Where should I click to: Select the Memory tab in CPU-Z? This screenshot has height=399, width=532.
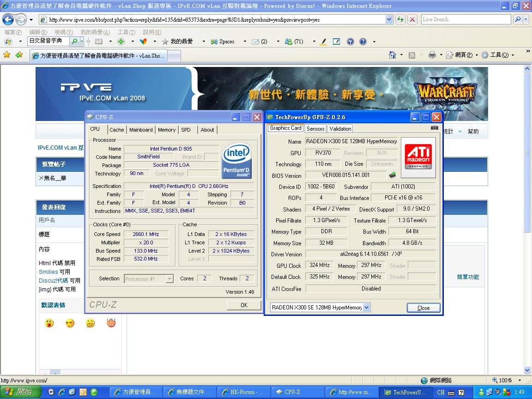coord(166,130)
